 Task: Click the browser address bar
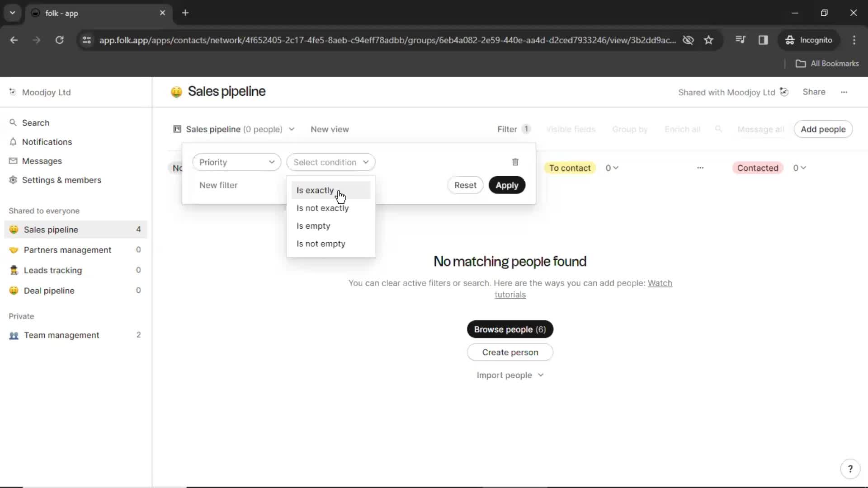(387, 40)
